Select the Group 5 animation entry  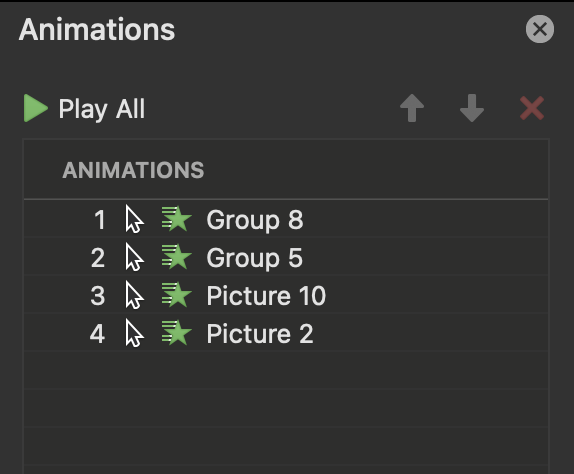pyautogui.click(x=286, y=257)
